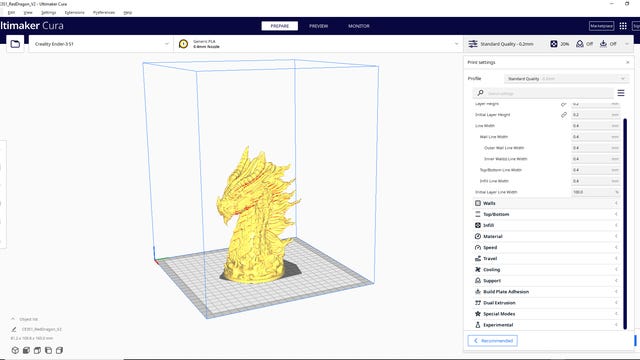Close the Print settings panel
The height and width of the screenshot is (360, 640).
pyautogui.click(x=628, y=62)
